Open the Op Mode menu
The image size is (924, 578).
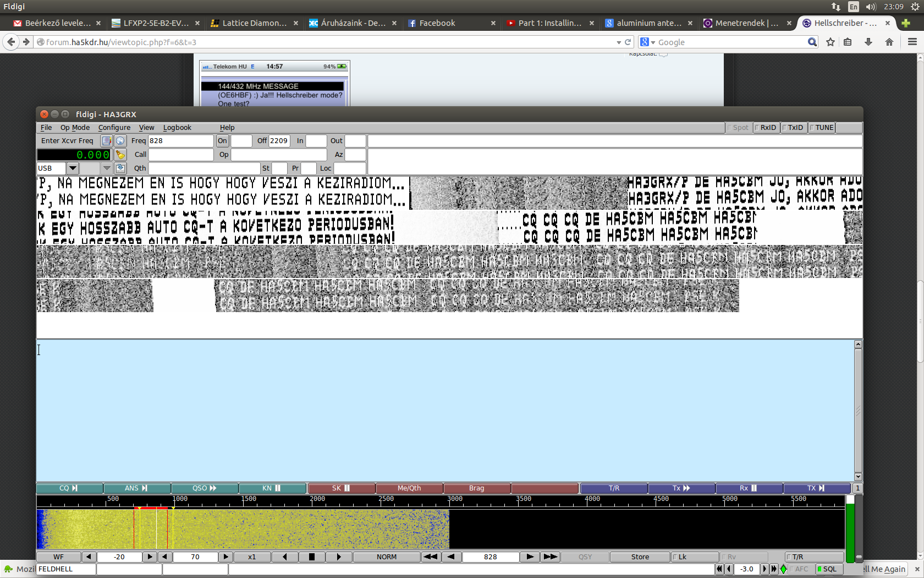[75, 128]
